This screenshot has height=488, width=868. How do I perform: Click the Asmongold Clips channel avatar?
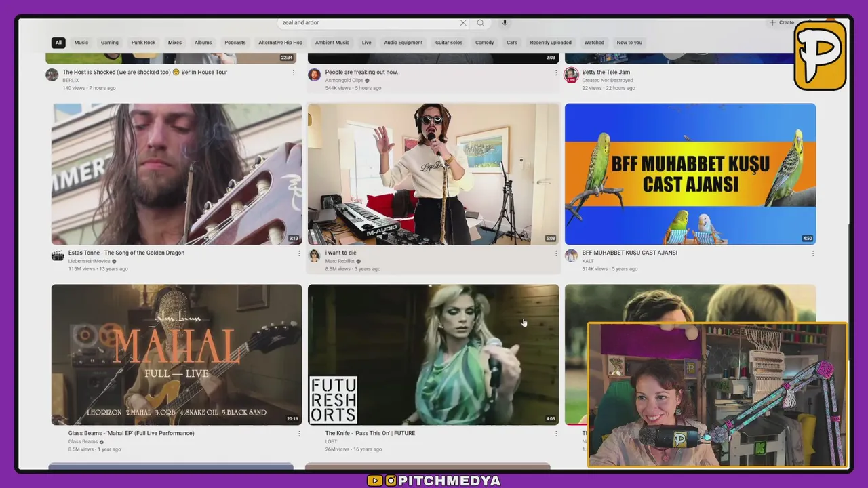tap(314, 75)
